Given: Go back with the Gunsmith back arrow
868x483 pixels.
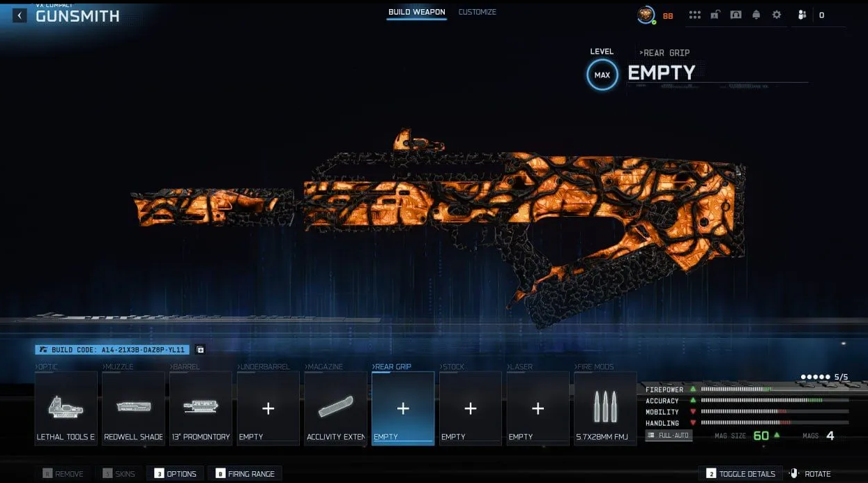Looking at the screenshot, I should (x=20, y=15).
